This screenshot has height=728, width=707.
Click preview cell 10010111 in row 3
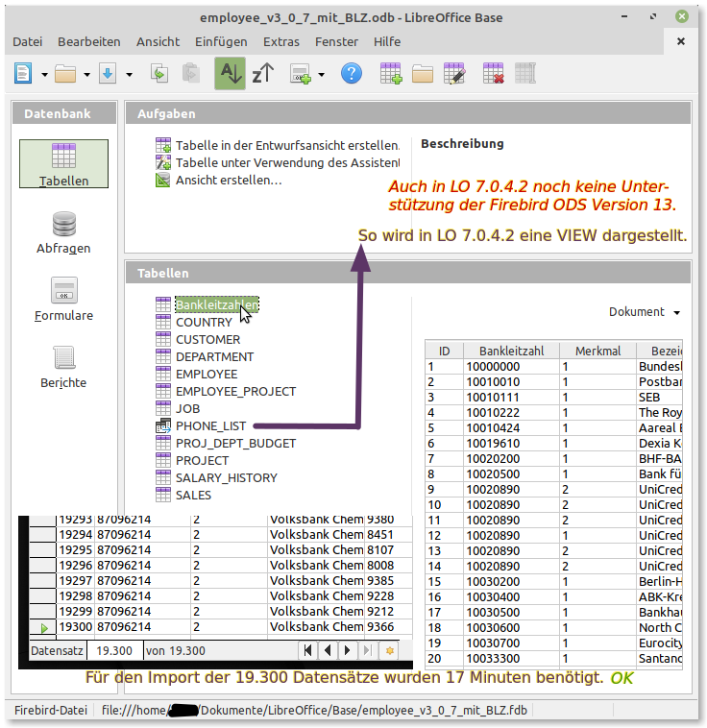[511, 397]
